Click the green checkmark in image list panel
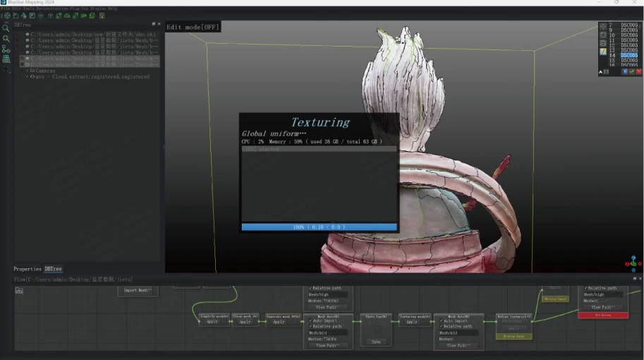Screen dimensions: 644x360 (632, 71)
